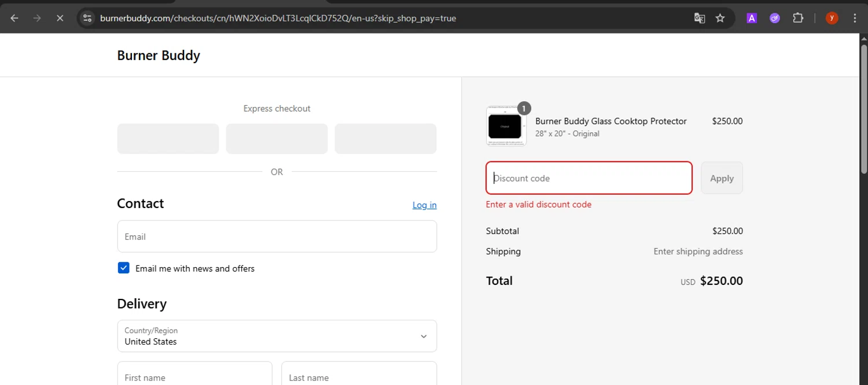Open the purple A extension

(x=752, y=18)
